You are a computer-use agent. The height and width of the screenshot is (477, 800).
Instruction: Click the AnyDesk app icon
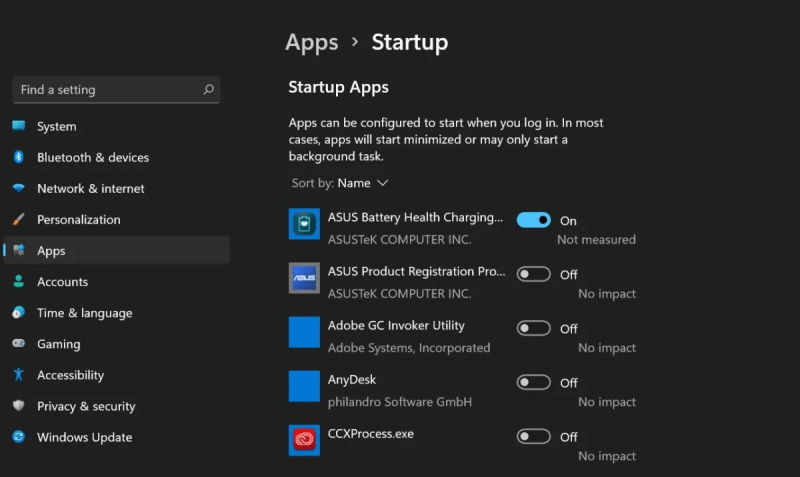(304, 386)
